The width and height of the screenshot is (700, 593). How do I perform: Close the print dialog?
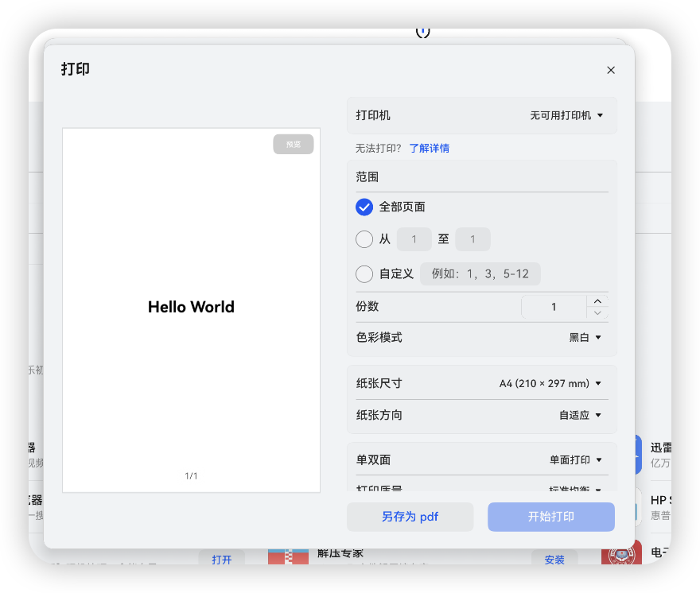click(x=611, y=70)
